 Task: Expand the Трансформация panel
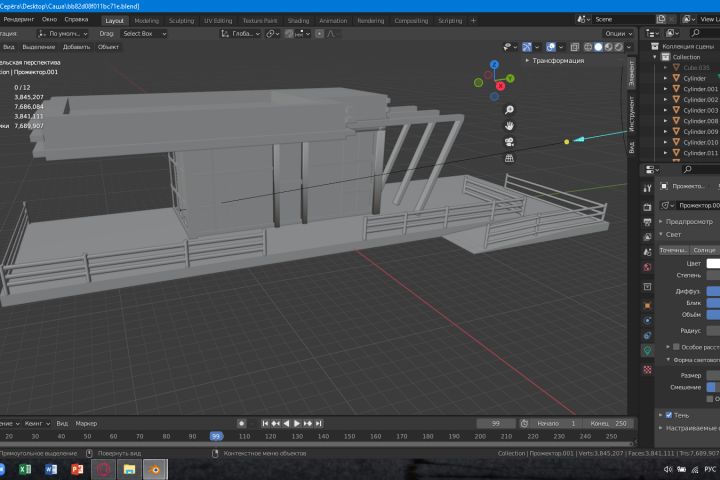557,61
